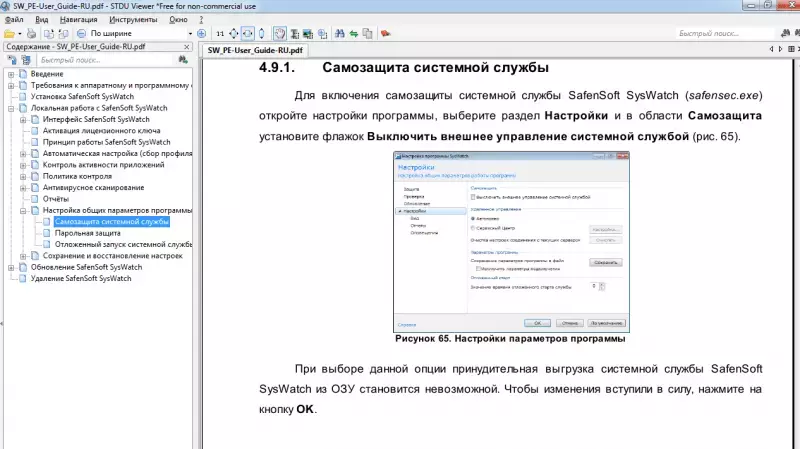Choose the zoom-to-selection tool icon
Screen dimensions: 800x449
tap(322, 34)
